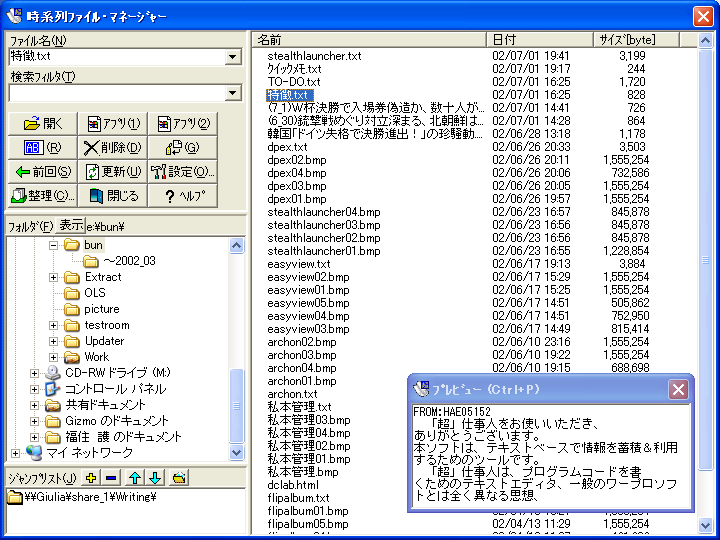Click the folder tree scrollbar thumb
Viewport: 720px width, 540px height.
pyautogui.click(x=236, y=406)
